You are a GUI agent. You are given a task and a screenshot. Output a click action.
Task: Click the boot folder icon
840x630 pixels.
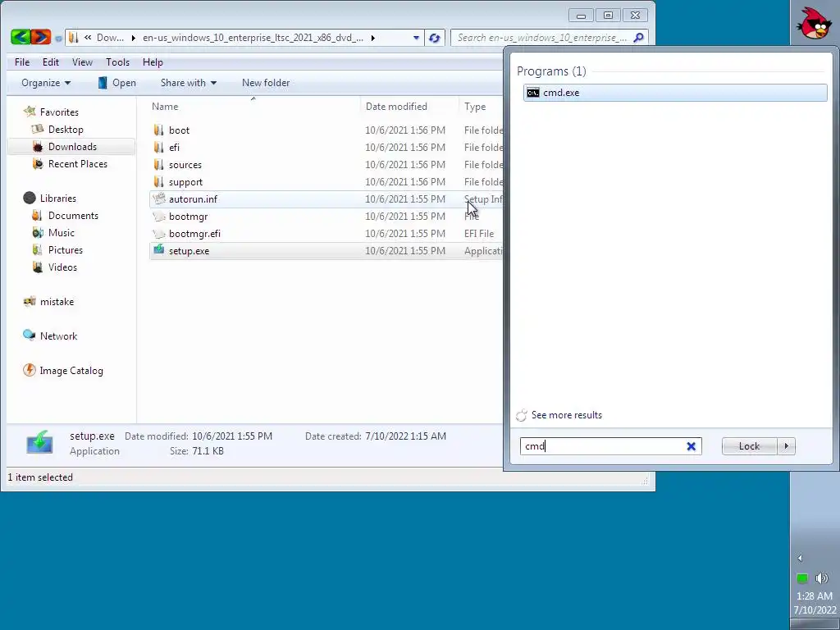158,130
